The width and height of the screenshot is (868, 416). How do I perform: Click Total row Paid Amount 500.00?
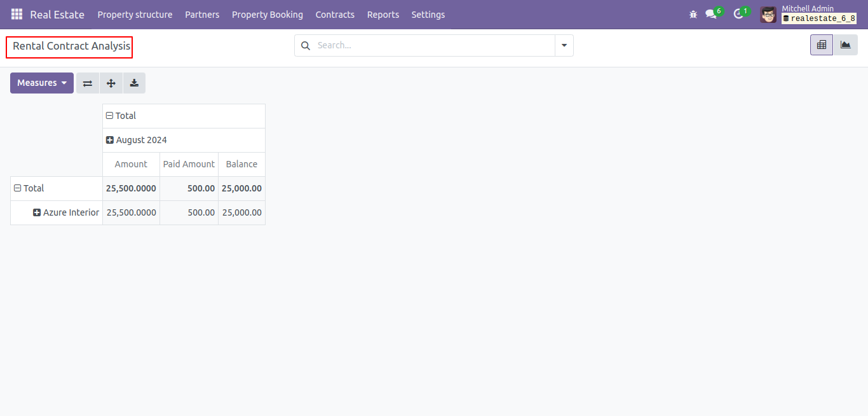(x=189, y=188)
